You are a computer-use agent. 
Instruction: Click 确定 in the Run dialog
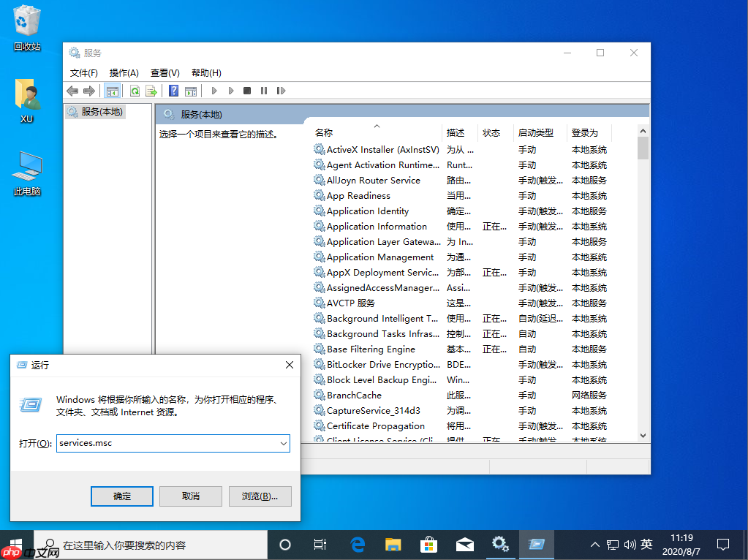pyautogui.click(x=121, y=496)
